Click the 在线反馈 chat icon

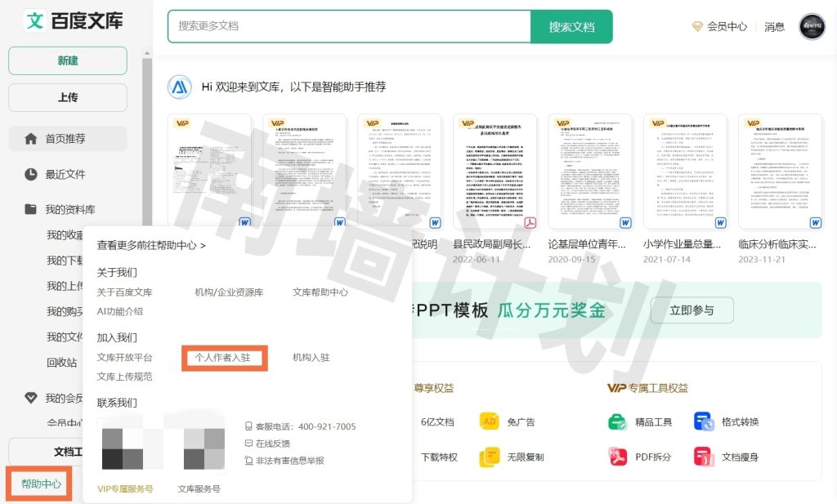coord(248,444)
